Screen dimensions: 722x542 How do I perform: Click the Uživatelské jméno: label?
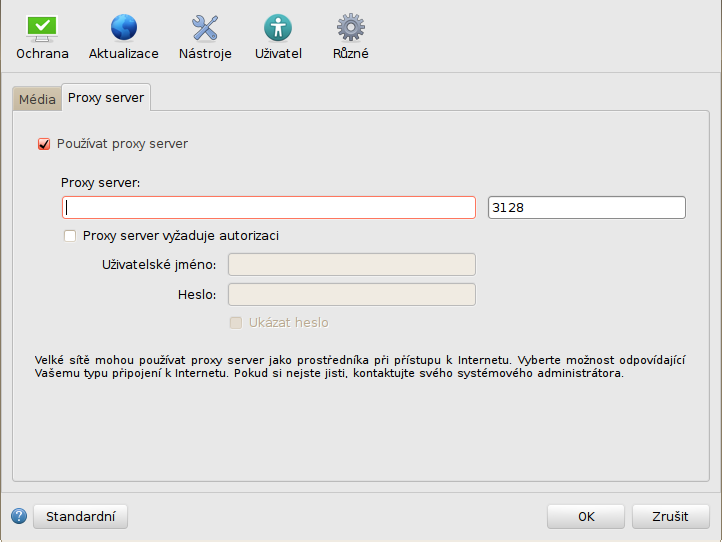(159, 265)
